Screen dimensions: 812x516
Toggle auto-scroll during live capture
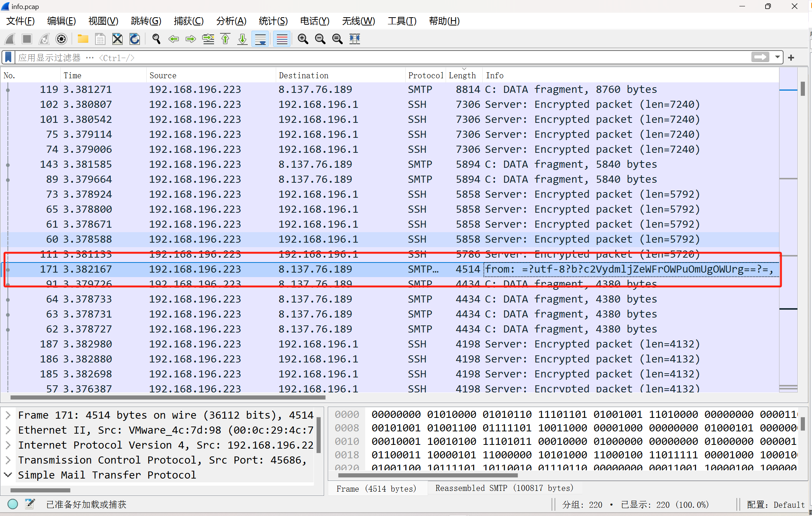[x=260, y=39]
